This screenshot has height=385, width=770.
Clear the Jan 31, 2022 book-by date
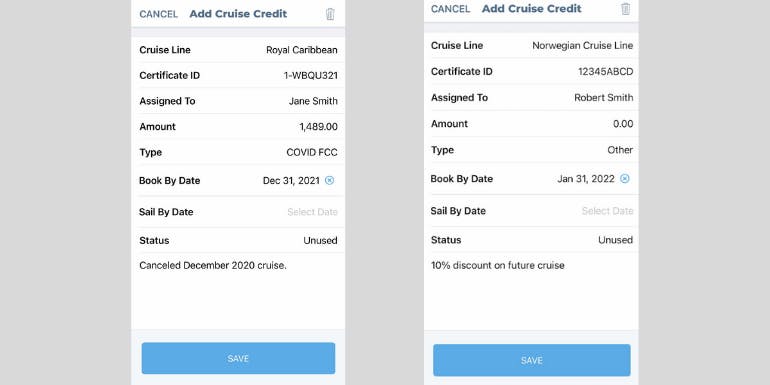(x=625, y=179)
